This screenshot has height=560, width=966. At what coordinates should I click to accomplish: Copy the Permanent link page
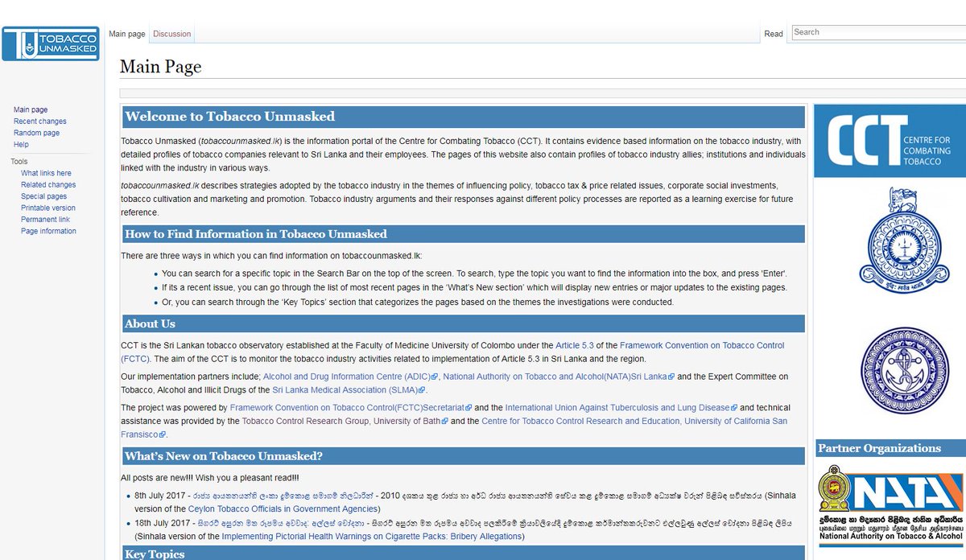(45, 220)
